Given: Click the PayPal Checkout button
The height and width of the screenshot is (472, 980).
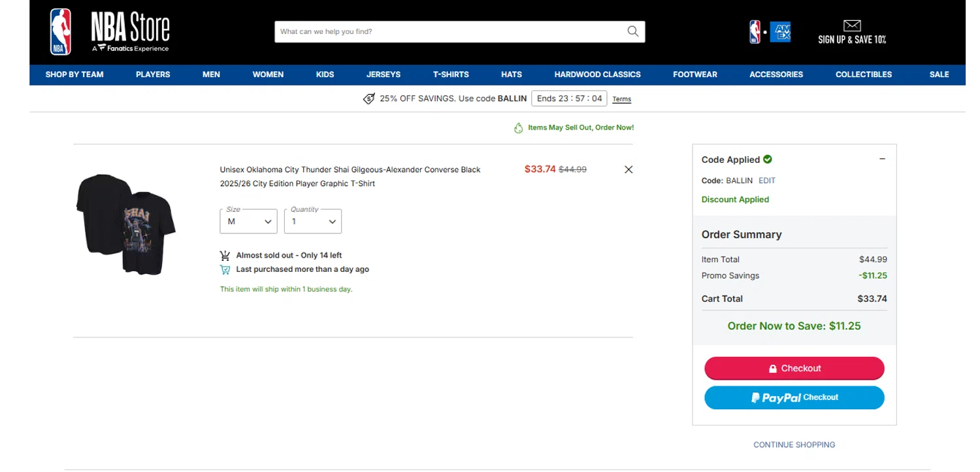Looking at the screenshot, I should (x=794, y=397).
